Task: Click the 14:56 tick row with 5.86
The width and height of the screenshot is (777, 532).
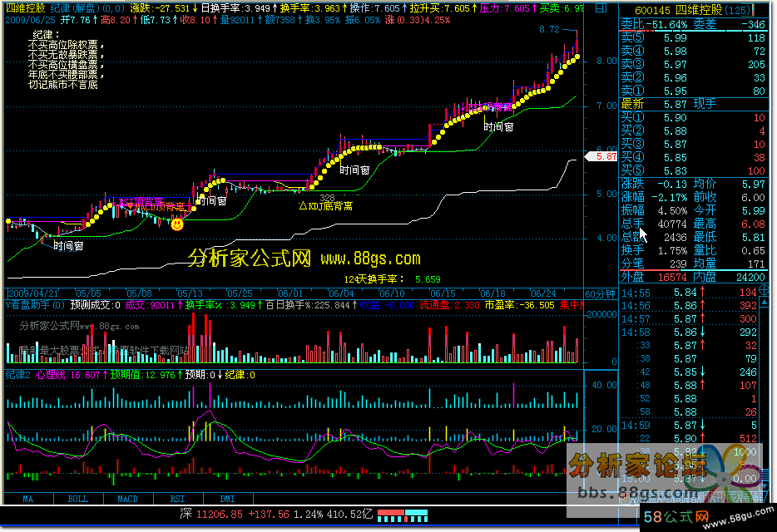Action: tap(689, 306)
